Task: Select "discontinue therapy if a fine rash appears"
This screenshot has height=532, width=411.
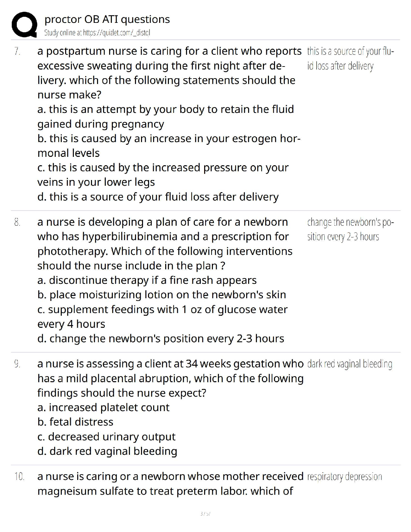Action: [x=147, y=280]
